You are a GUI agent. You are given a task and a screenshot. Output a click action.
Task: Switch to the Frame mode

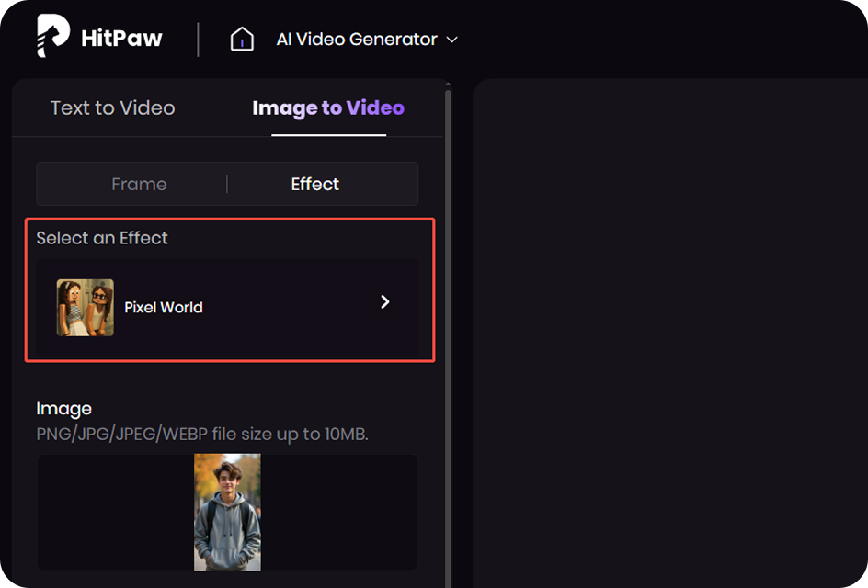[140, 184]
